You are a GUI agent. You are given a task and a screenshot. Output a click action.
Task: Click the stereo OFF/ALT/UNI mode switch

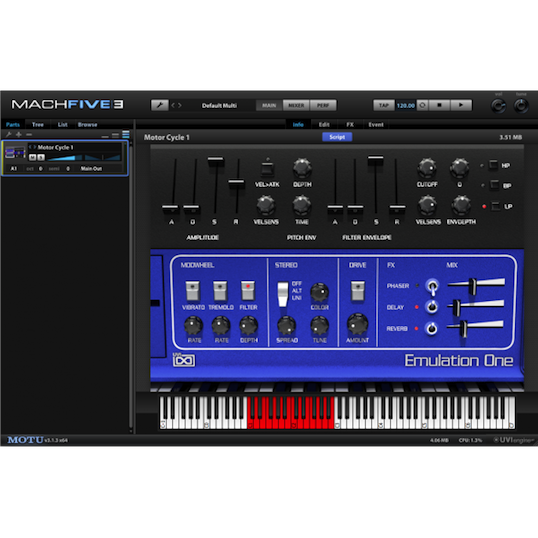coord(283,294)
